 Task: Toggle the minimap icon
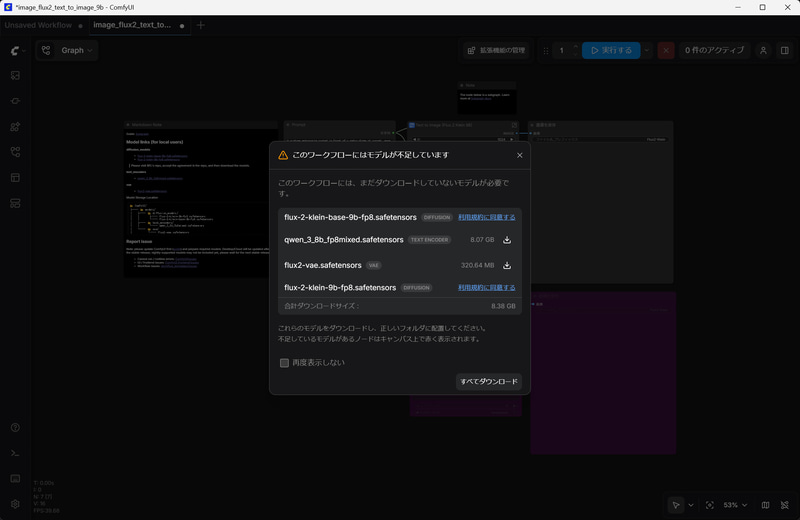click(x=765, y=505)
